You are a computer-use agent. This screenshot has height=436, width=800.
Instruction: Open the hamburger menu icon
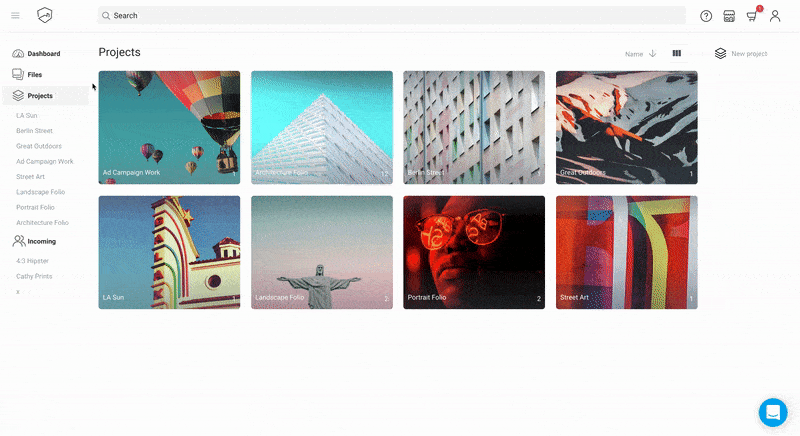(15, 15)
